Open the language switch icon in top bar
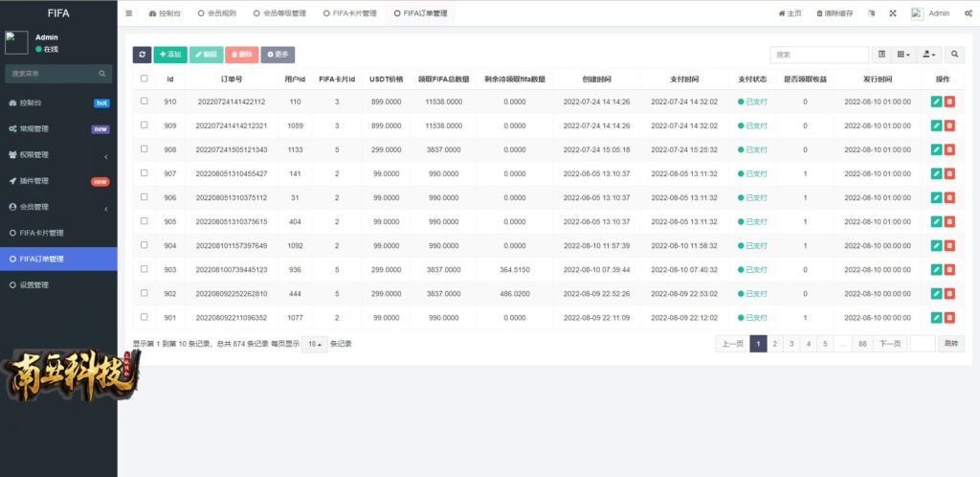 pyautogui.click(x=872, y=13)
